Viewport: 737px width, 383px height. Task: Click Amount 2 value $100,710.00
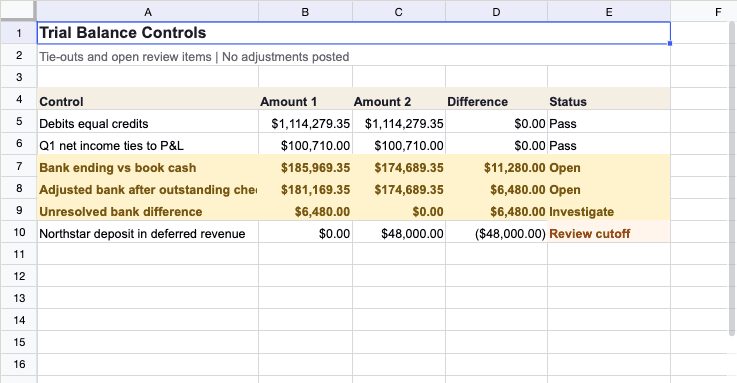pyautogui.click(x=399, y=143)
